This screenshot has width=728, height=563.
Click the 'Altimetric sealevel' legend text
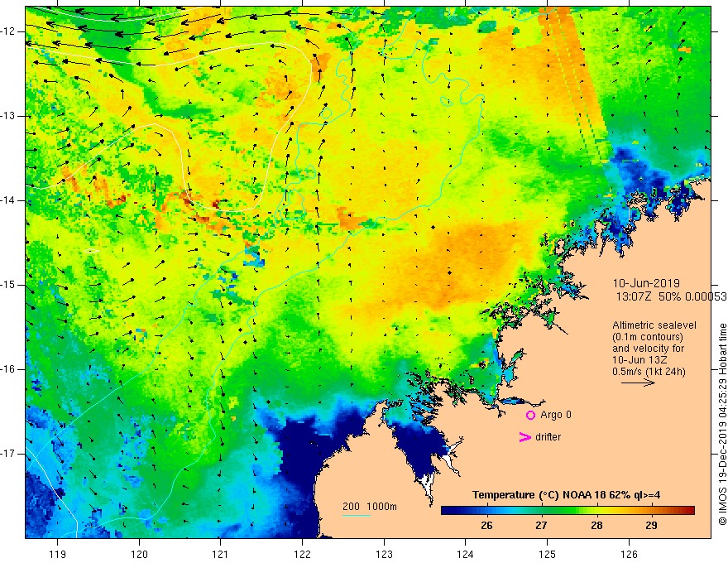pos(654,325)
